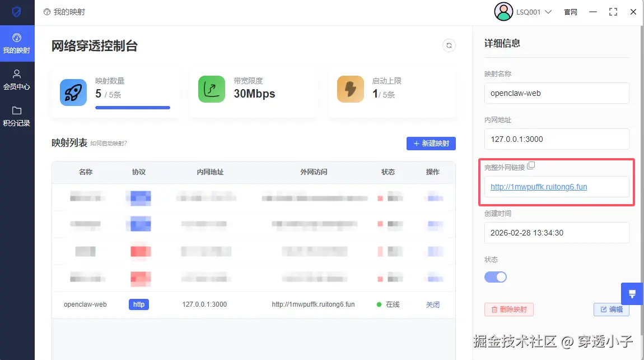The image size is (644, 360).
Task: Close the application window
Action: coord(633,12)
